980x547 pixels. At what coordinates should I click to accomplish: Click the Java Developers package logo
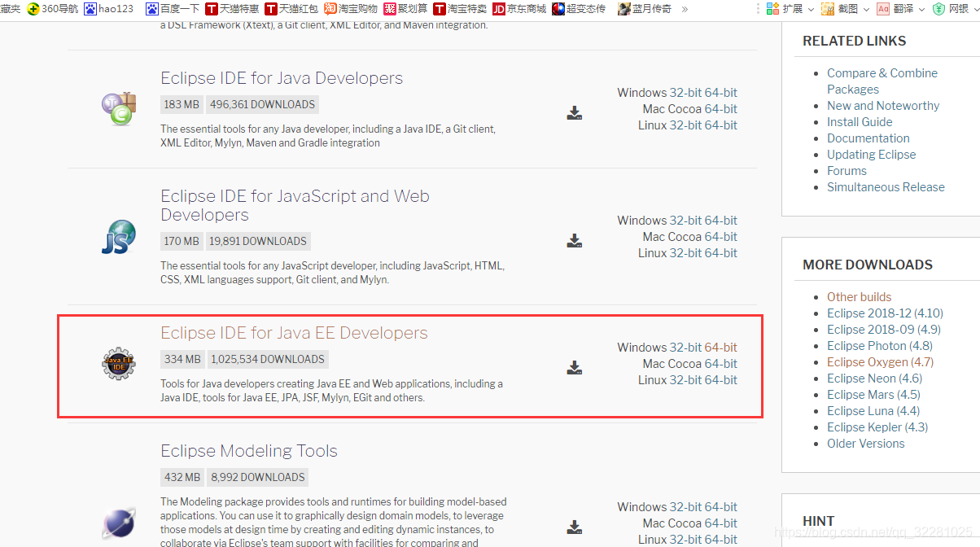point(119,108)
